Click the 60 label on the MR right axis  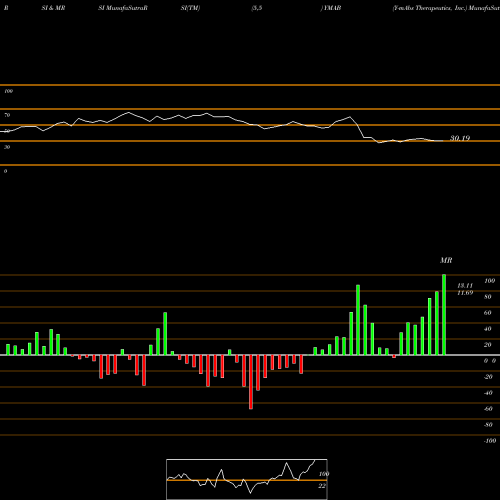tap(488, 313)
